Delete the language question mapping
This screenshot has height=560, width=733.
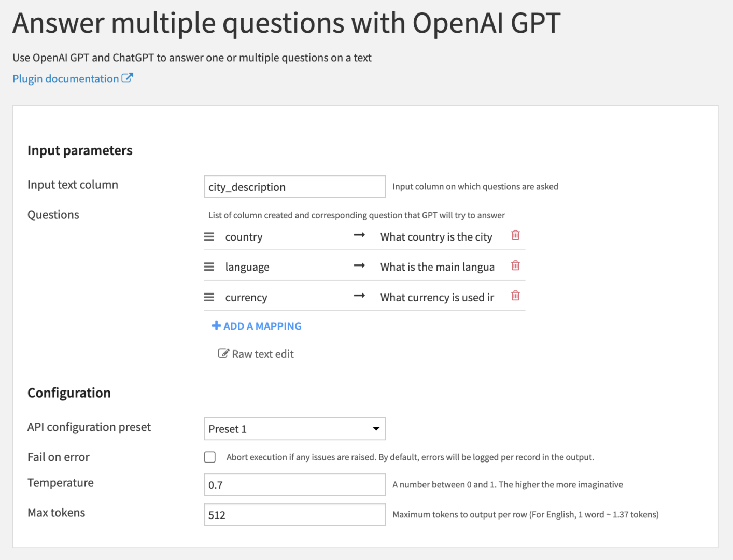[515, 265]
